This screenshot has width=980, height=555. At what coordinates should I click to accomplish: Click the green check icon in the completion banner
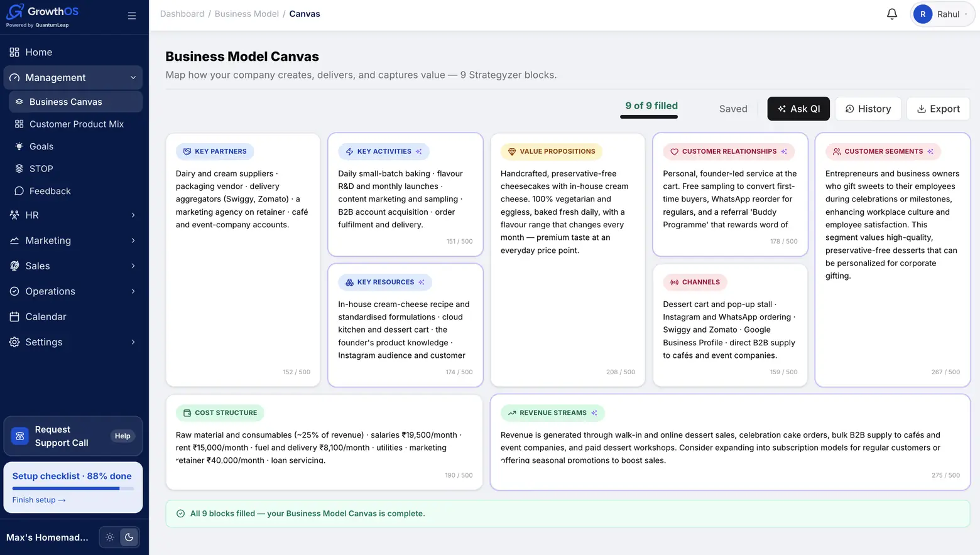coord(181,514)
